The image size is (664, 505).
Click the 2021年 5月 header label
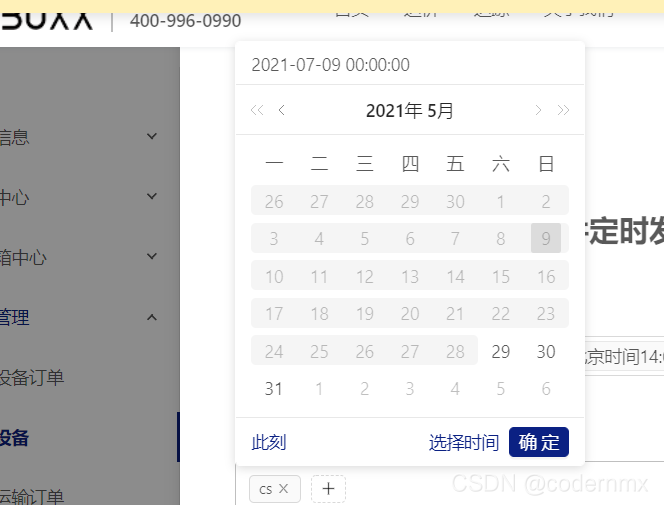click(x=409, y=110)
